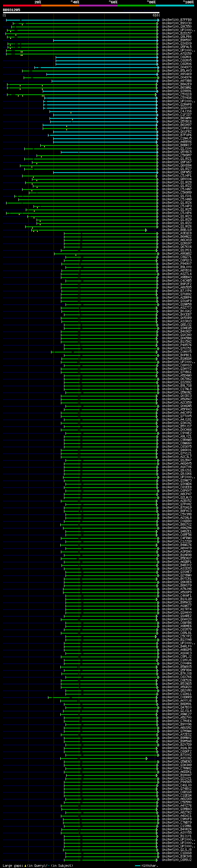This screenshot has height=868, width=197.
Task: Select hit label UniRef100_A3SI82
Action: coord(177,758)
